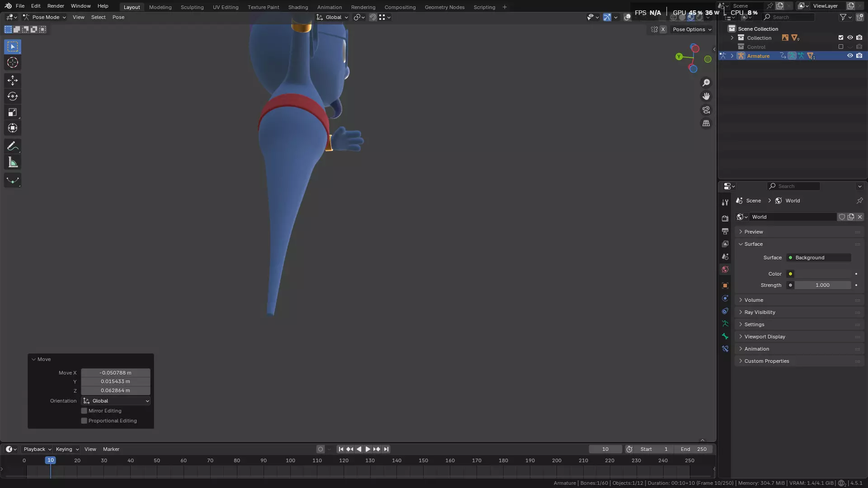Open the File menu
This screenshot has height=488, width=868.
[20, 6]
